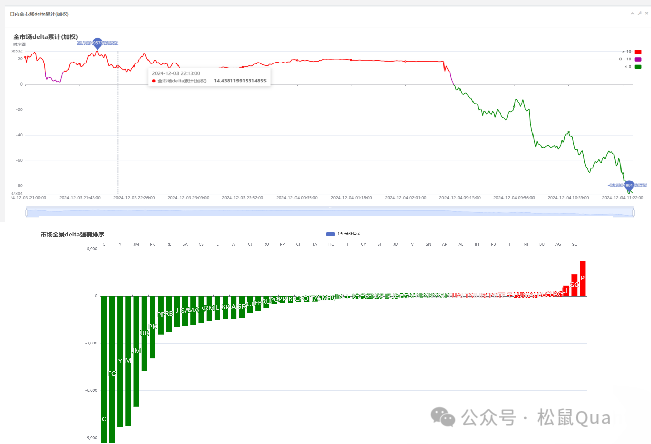651x444 pixels.
Task: Toggle the purple '0 - 10' legend range
Action: click(x=637, y=59)
